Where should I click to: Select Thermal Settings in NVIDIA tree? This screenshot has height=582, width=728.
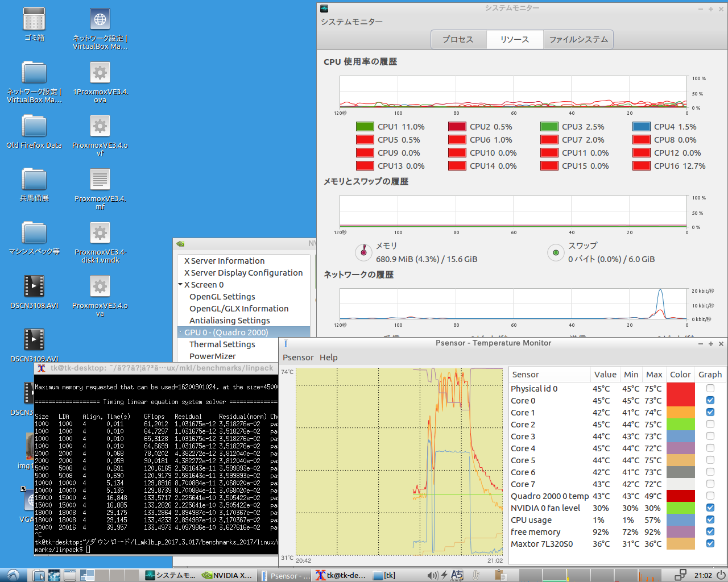[222, 344]
